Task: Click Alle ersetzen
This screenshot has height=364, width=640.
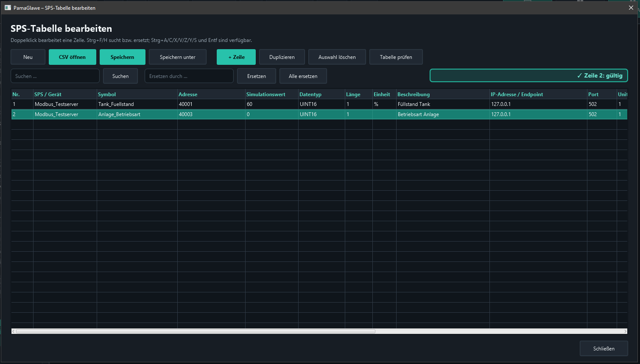Action: pyautogui.click(x=303, y=76)
